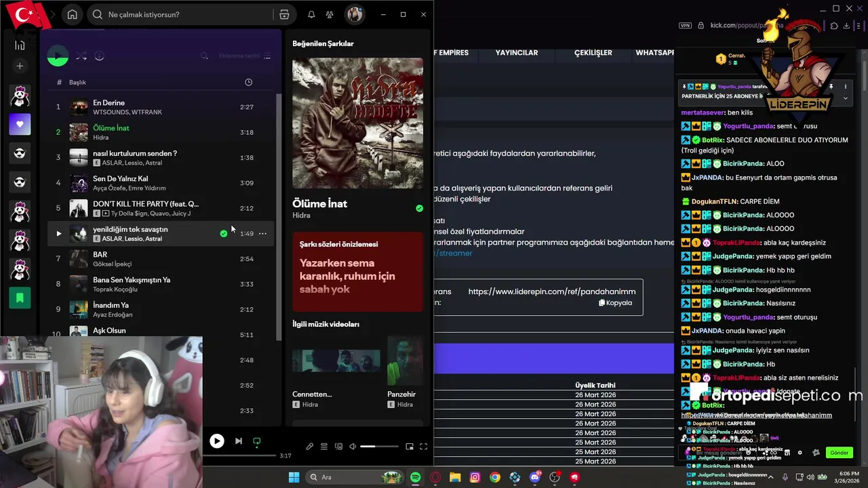The height and width of the screenshot is (488, 868).
Task: Open pinned message three-dot menu in Kick chat
Action: pos(845,87)
